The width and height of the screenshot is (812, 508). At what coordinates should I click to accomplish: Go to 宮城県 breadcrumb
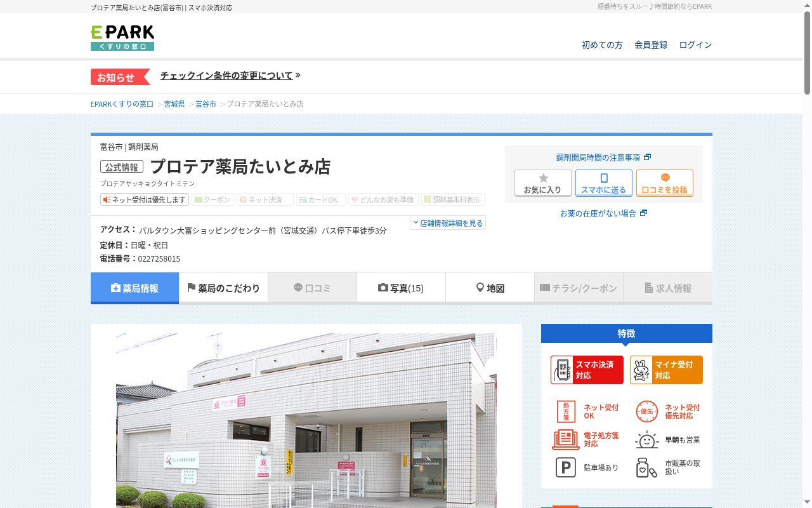pos(174,104)
